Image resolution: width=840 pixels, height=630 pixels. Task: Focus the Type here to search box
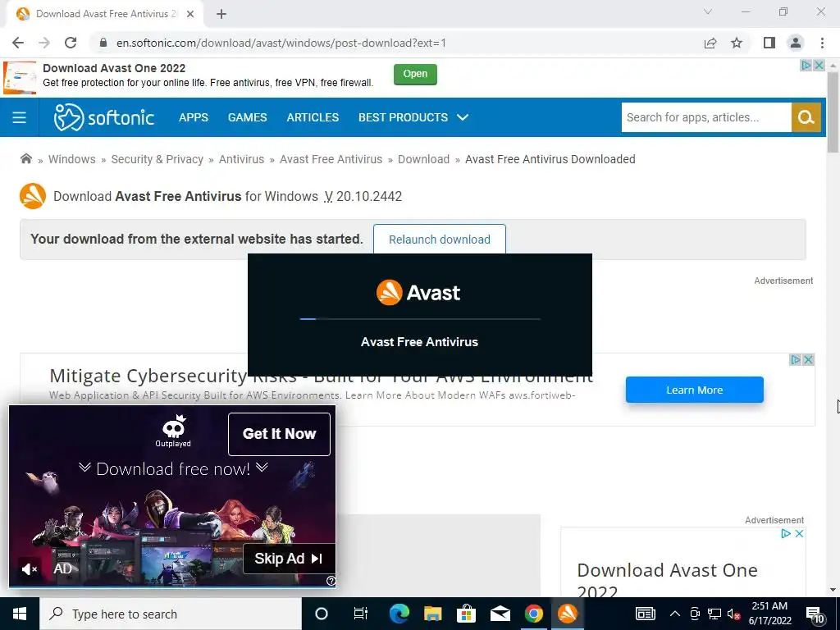point(171,614)
